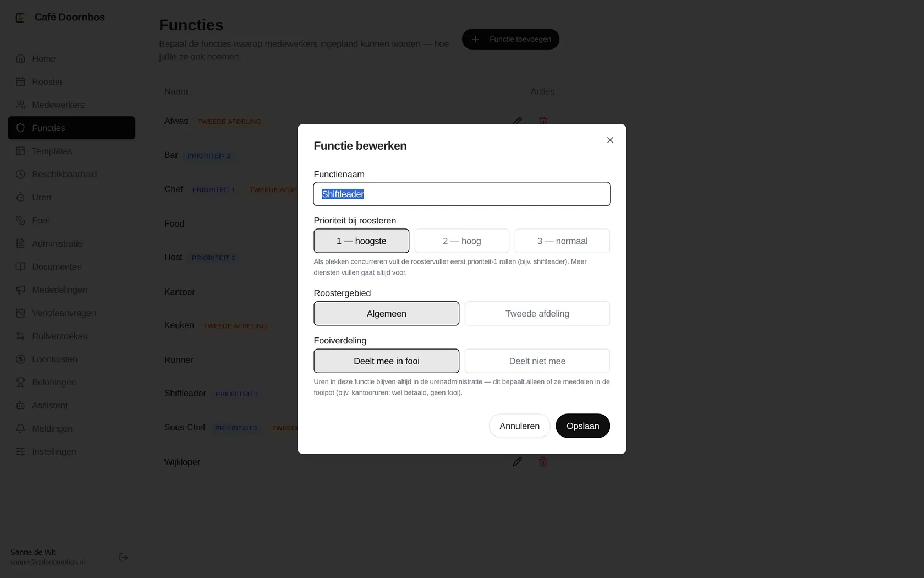Click the Functie toevoegen button
This screenshot has height=578, width=924.
[510, 39]
